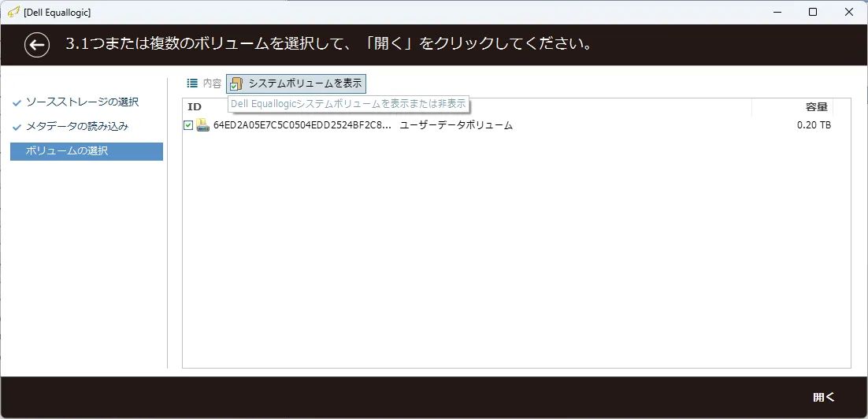Go back using the round arrow button
868x419 pixels.
click(37, 45)
